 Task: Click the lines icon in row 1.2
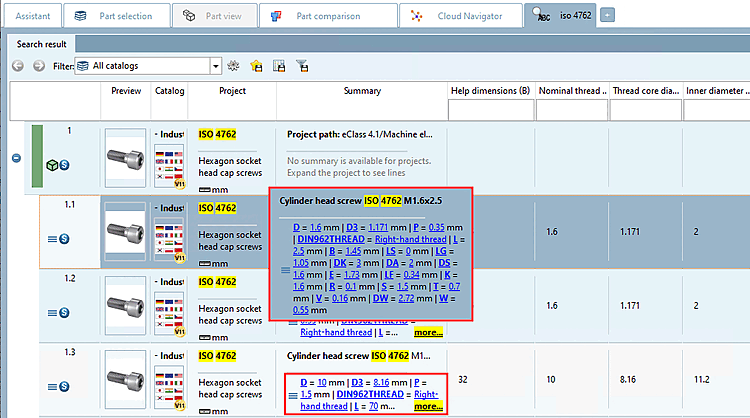click(52, 313)
